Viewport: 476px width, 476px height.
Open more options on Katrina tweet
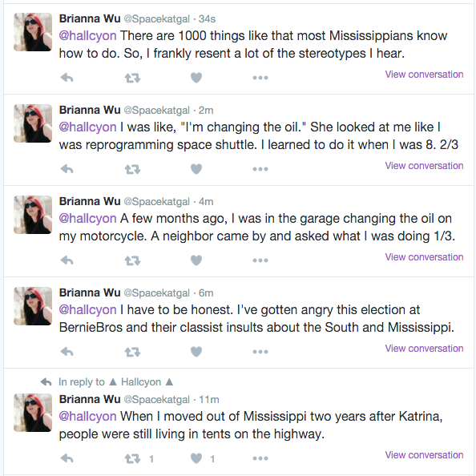coord(260,458)
